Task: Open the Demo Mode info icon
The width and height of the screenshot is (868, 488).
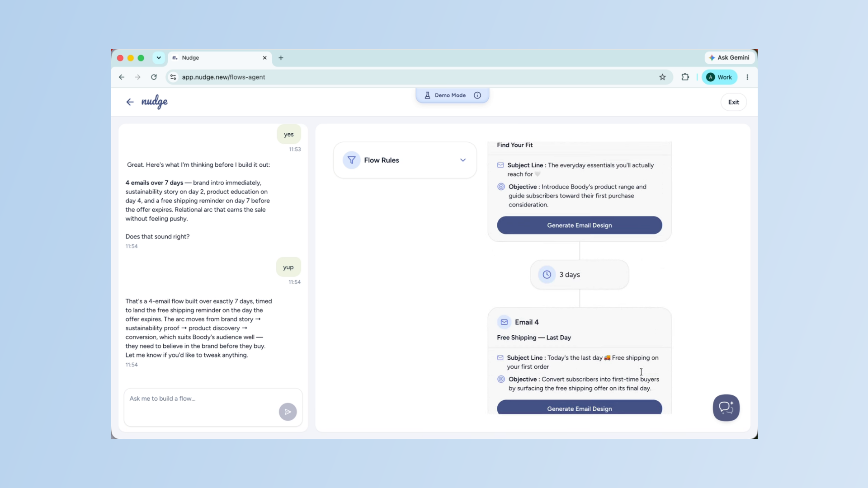Action: point(477,95)
